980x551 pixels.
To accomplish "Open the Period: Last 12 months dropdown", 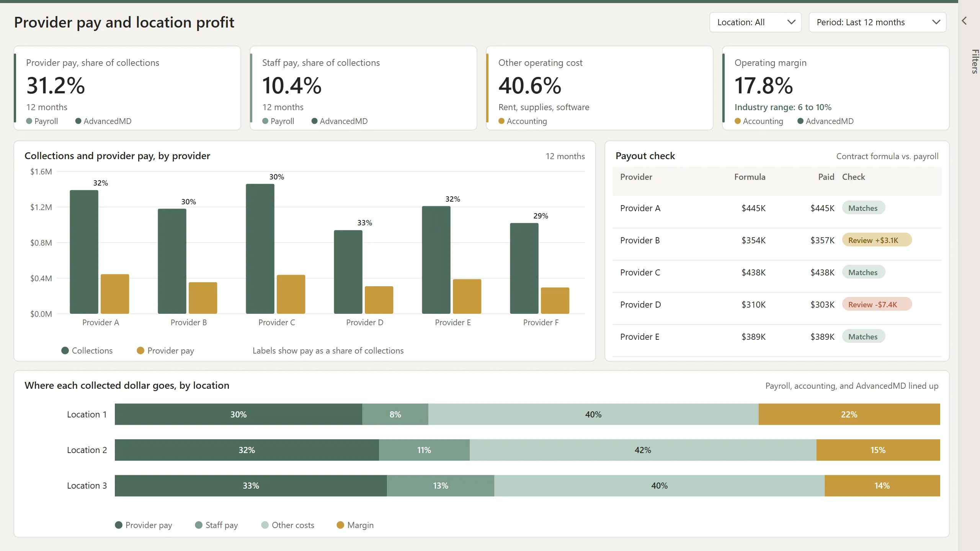I will click(x=877, y=22).
